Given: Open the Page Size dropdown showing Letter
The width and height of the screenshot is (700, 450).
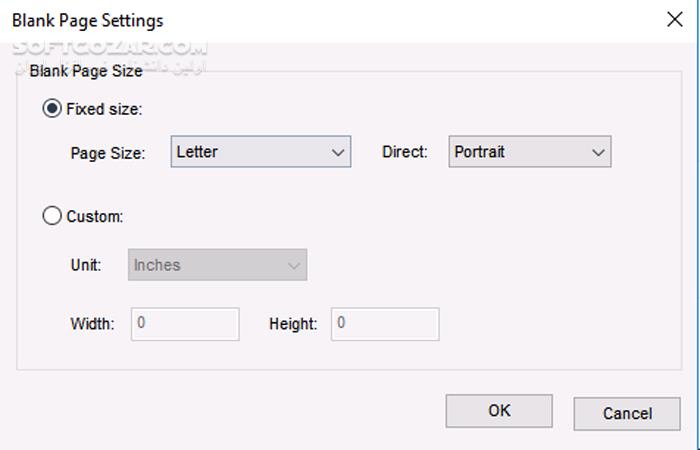Looking at the screenshot, I should coord(261,152).
